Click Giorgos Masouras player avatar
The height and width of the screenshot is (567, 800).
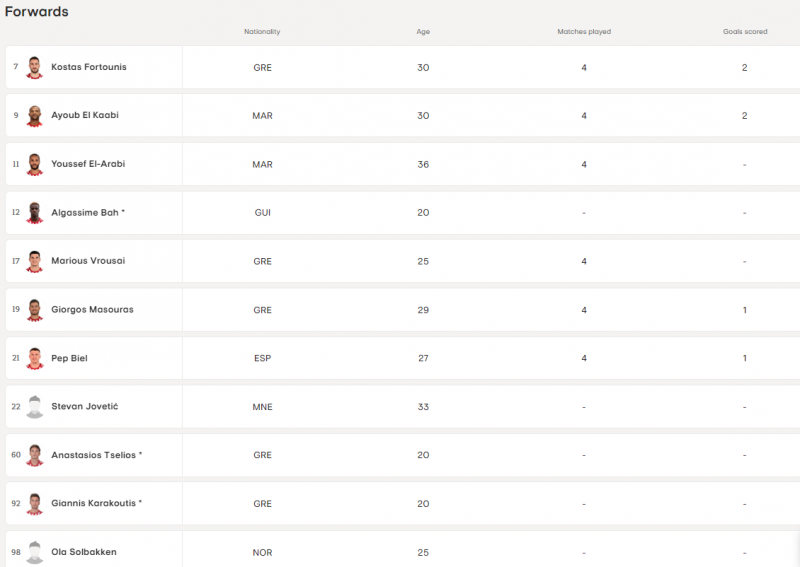tap(35, 310)
